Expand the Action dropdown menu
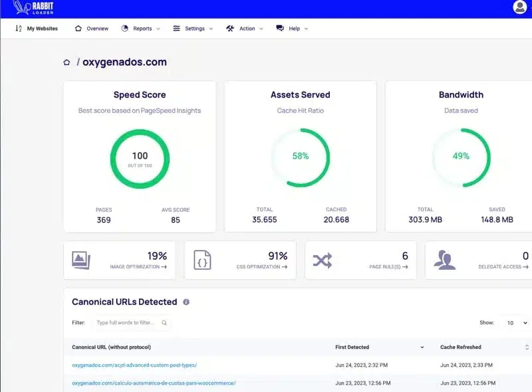The image size is (532, 392). 245,29
